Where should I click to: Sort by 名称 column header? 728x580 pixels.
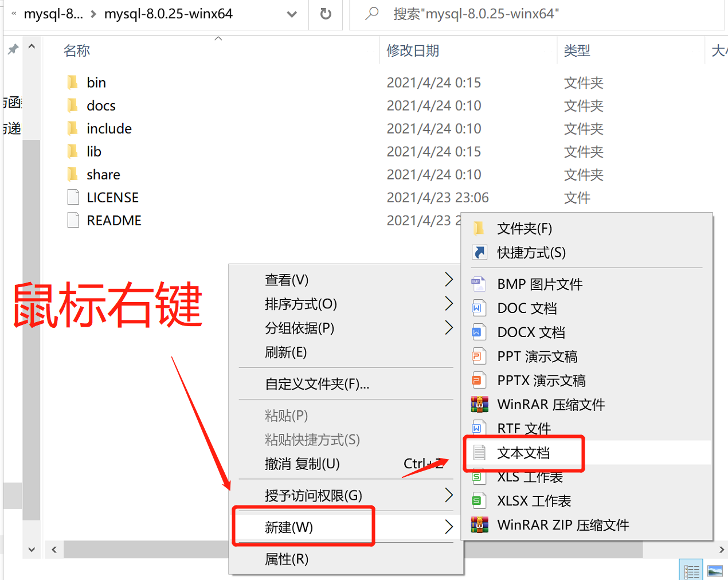[x=77, y=50]
